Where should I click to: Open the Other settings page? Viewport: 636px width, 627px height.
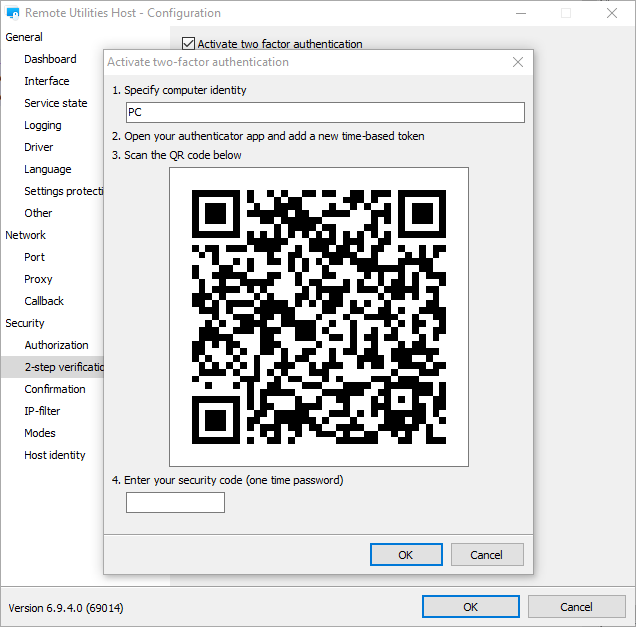[38, 213]
